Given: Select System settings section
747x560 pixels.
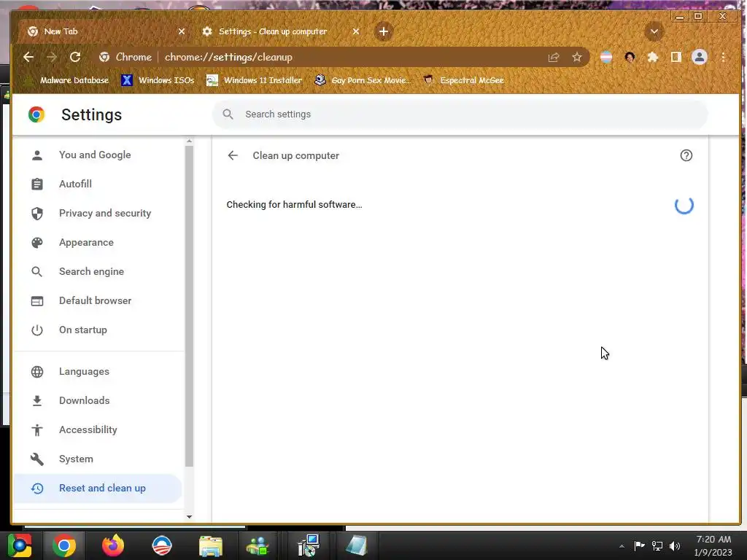Looking at the screenshot, I should tap(98, 459).
